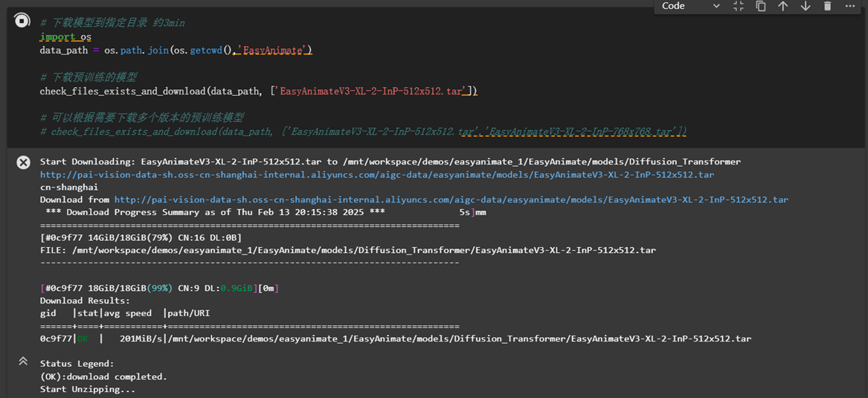868x398 pixels.
Task: Click the green 'OK' status text
Action: 82,338
